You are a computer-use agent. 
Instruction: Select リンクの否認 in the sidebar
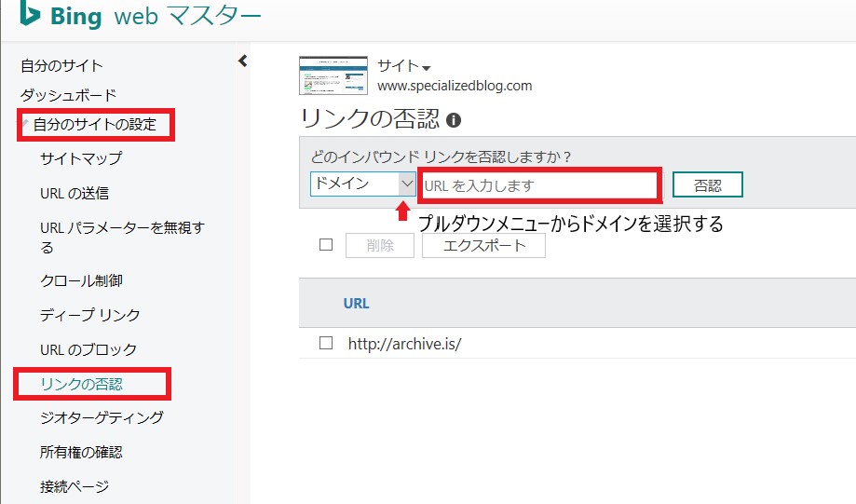(x=81, y=384)
